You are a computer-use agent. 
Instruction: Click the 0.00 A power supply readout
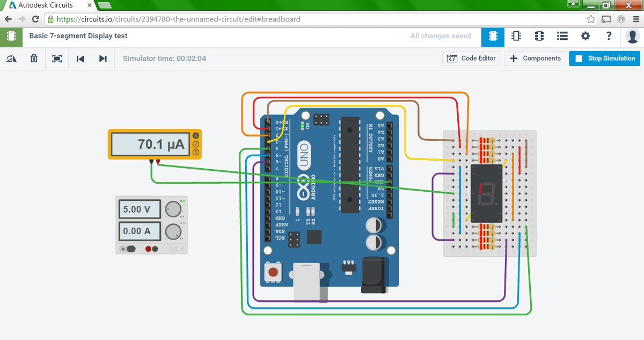(139, 231)
